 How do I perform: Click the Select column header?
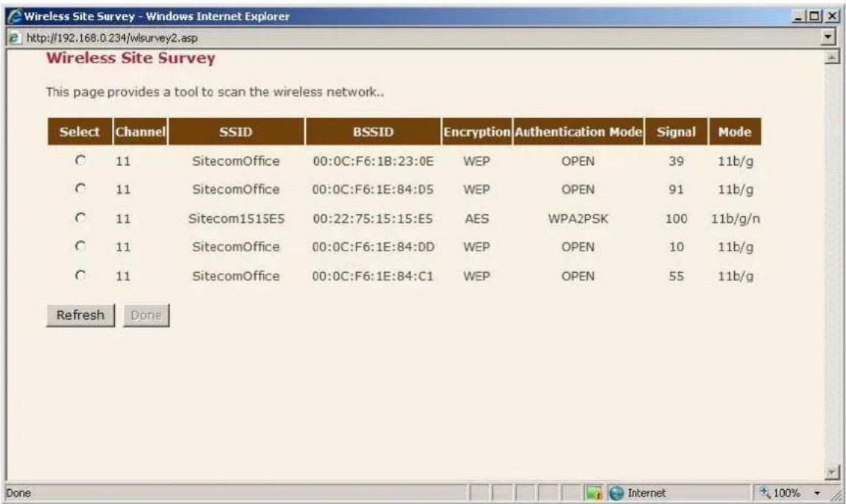[80, 131]
